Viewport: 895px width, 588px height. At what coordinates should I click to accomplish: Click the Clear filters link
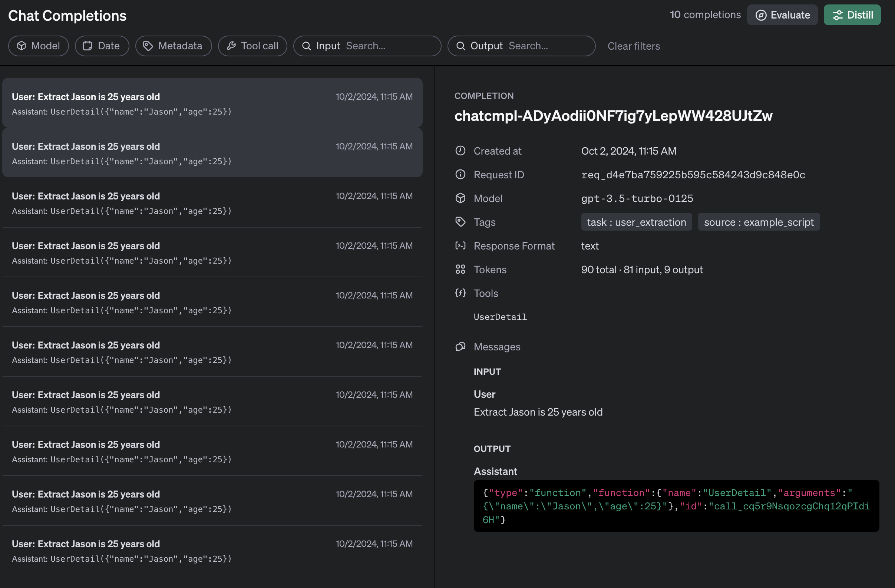pos(634,46)
